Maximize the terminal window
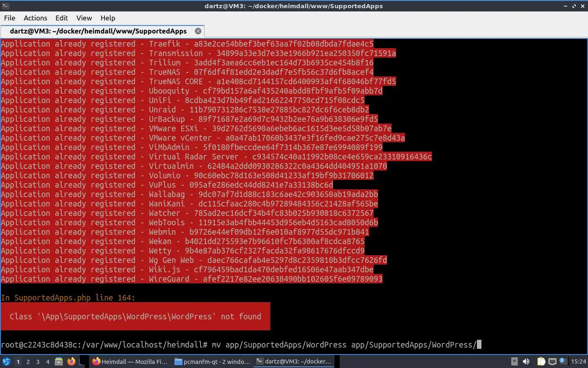This screenshot has height=368, width=588. coord(574,6)
